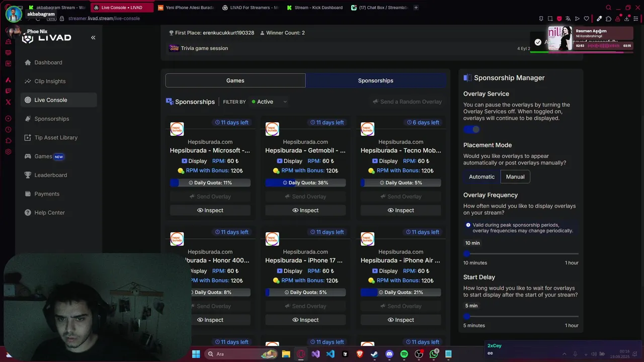This screenshot has width=644, height=362.
Task: Open Spotify from the taskbar
Action: click(x=404, y=354)
